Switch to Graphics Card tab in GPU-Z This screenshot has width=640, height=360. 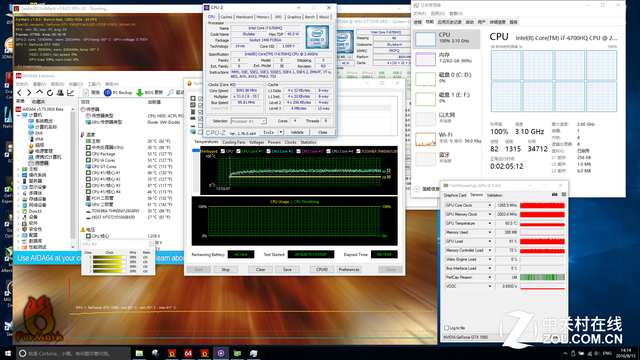pos(455,196)
